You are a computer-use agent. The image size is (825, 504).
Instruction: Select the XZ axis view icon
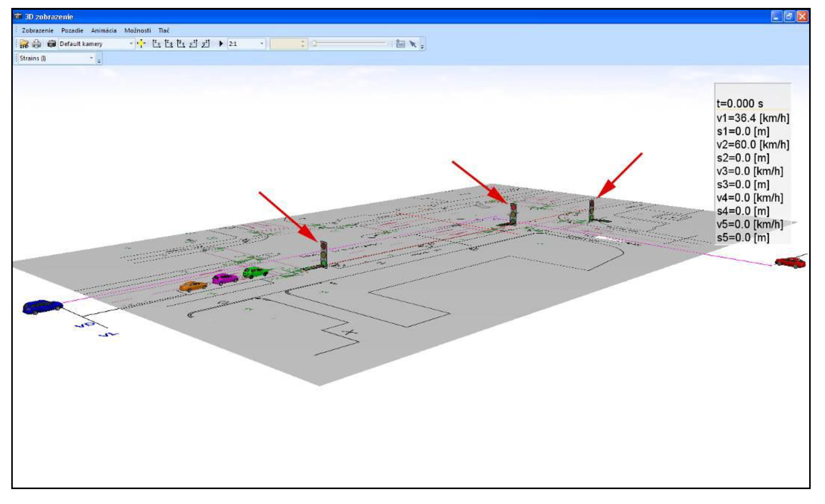coord(193,44)
